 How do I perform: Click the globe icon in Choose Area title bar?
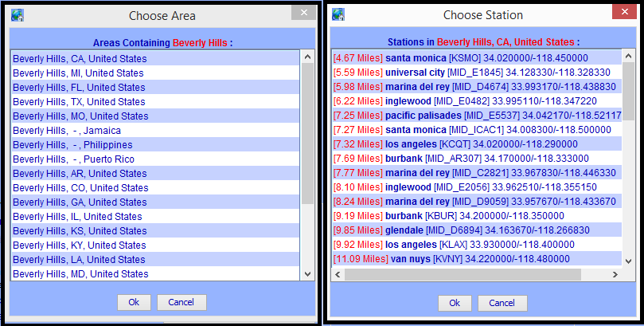coord(18,15)
